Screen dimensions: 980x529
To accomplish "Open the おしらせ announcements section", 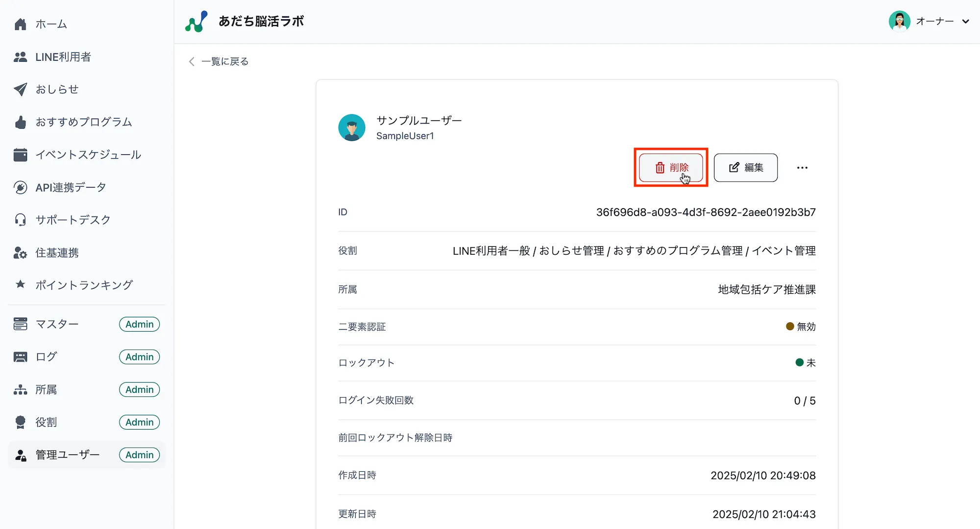I will (x=57, y=89).
